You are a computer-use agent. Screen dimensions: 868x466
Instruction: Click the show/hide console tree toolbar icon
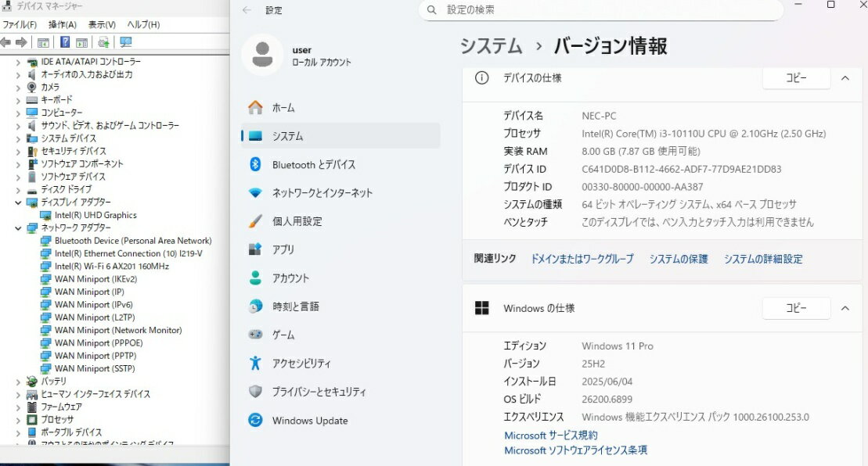[44, 42]
